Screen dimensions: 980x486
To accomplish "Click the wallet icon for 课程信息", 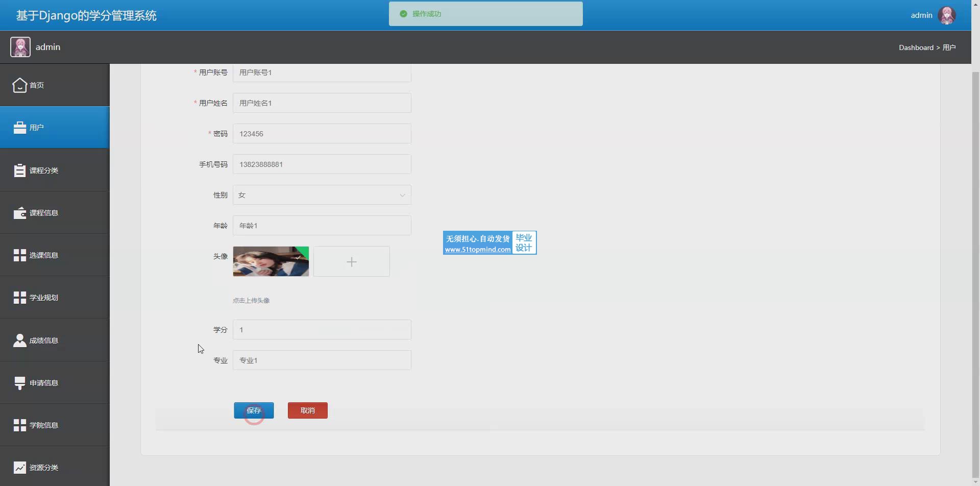I will 20,213.
